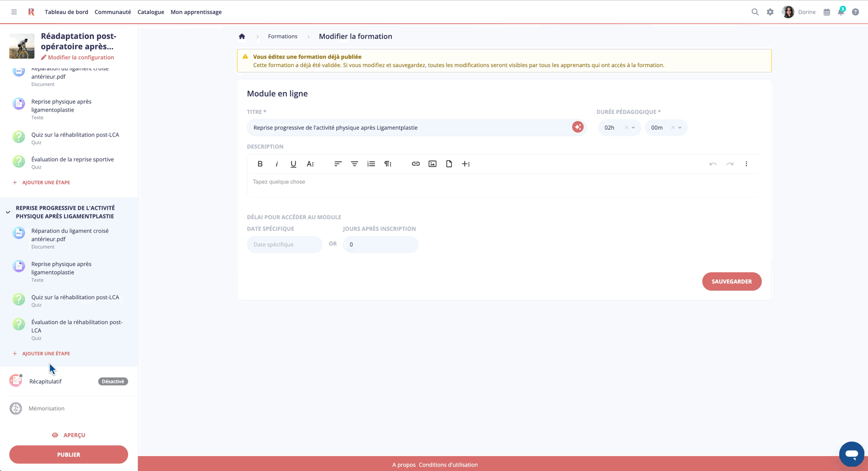Click the AI sparkle icon beside the title field
The width and height of the screenshot is (868, 471).
(x=578, y=127)
